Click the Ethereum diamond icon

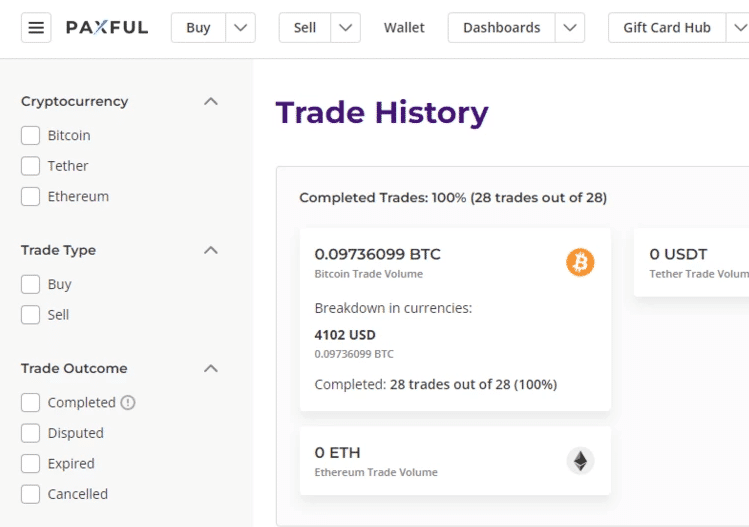[580, 461]
